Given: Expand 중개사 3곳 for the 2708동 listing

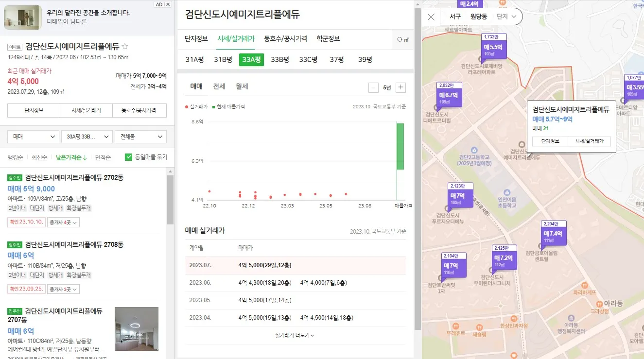Looking at the screenshot, I should pos(64,289).
